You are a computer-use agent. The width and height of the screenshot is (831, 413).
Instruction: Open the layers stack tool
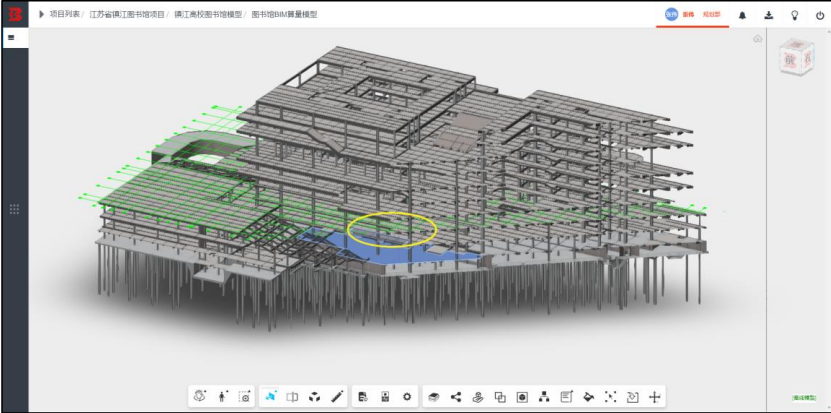point(434,396)
